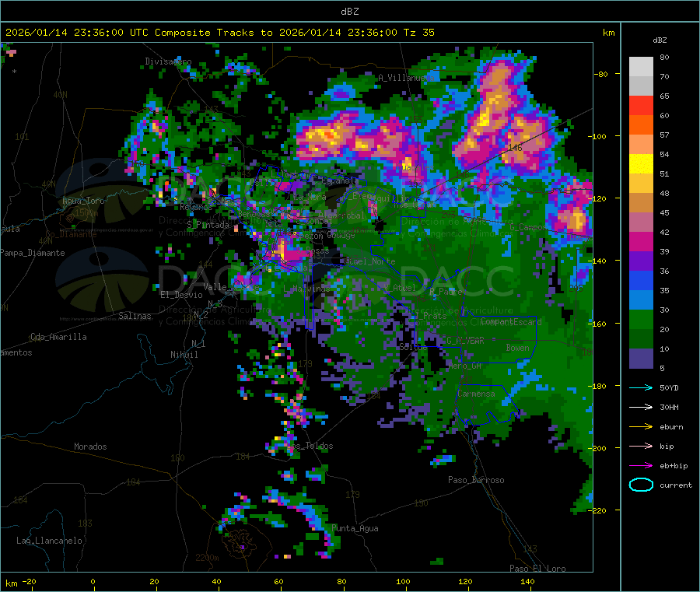Screen dimensions: 700x592
Task: Click the 'Paso_El_Loro' map label
Action: pyautogui.click(x=537, y=569)
